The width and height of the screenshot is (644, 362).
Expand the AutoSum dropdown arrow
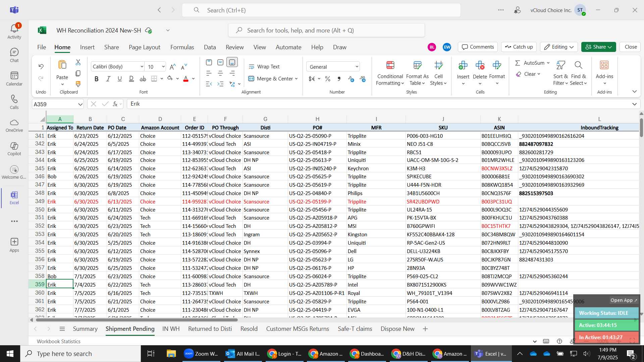point(548,63)
